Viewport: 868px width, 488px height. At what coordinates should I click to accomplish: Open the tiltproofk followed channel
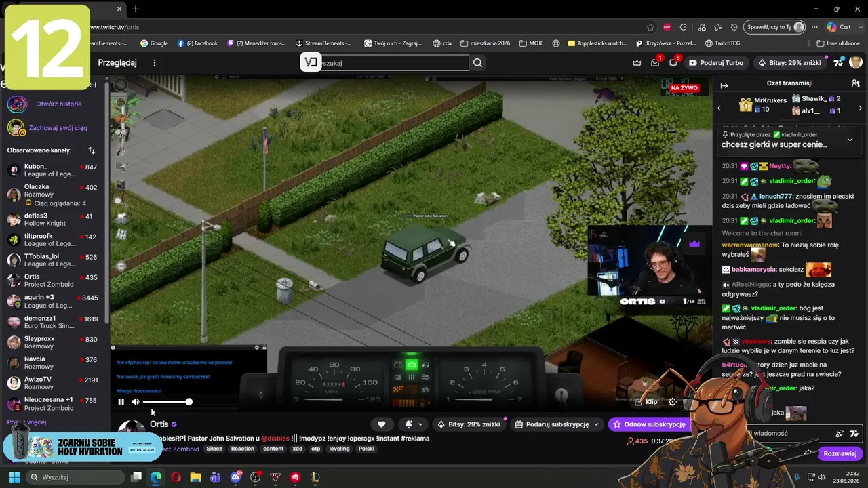click(x=52, y=240)
